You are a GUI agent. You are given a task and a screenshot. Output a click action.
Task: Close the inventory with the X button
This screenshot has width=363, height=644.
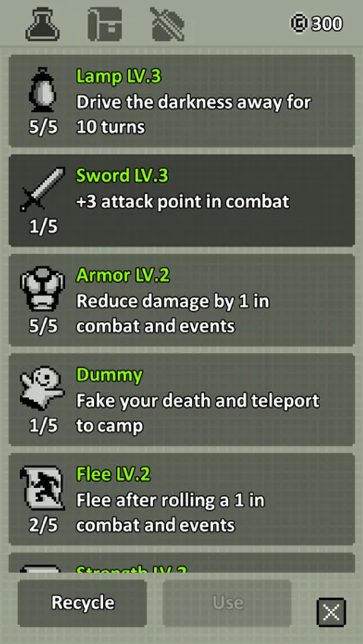point(331,613)
